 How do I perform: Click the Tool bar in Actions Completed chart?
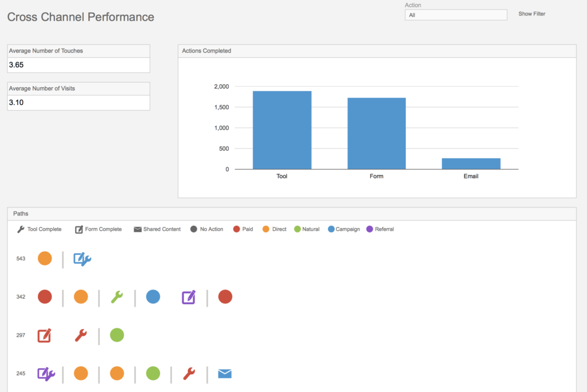tap(282, 130)
